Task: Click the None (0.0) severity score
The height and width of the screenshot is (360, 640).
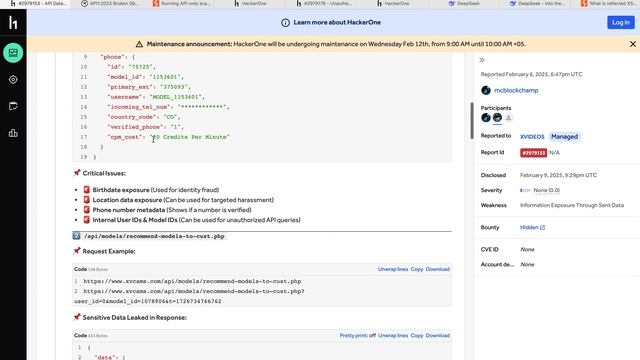Action: tap(547, 190)
